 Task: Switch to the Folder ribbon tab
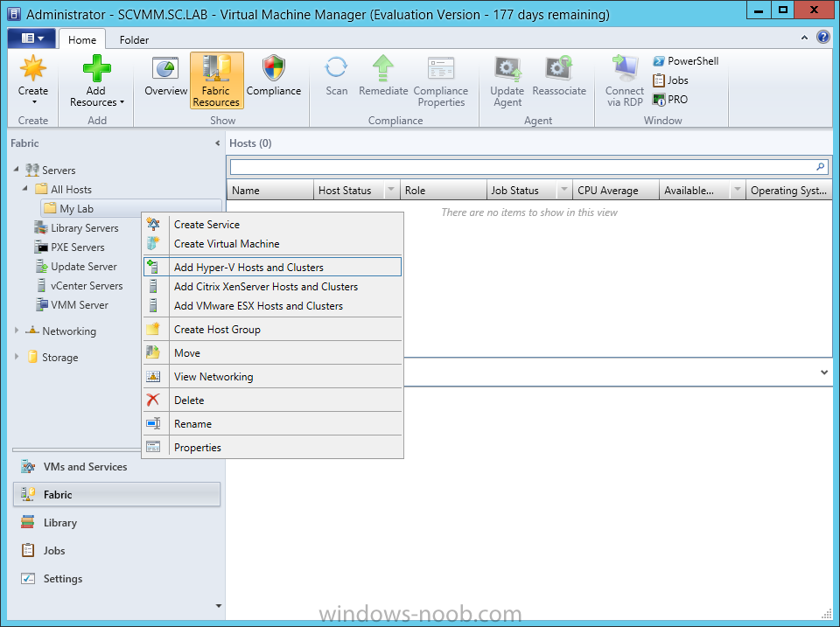(134, 39)
